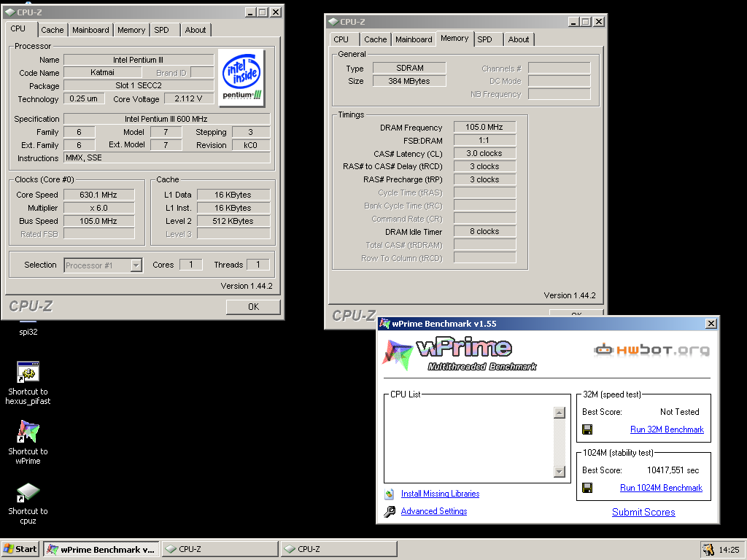Minimize the left CPU-Z window
The image size is (747, 560).
tap(251, 12)
